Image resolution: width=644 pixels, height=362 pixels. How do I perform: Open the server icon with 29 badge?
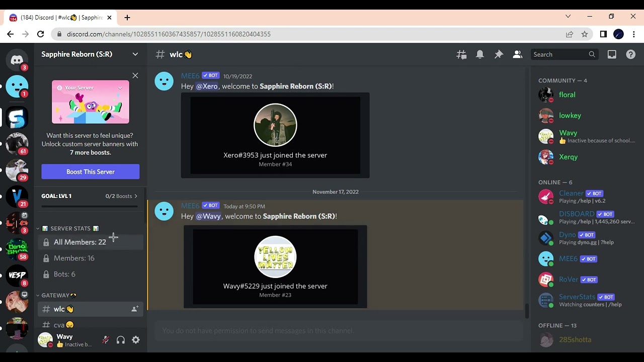pyautogui.click(x=17, y=170)
